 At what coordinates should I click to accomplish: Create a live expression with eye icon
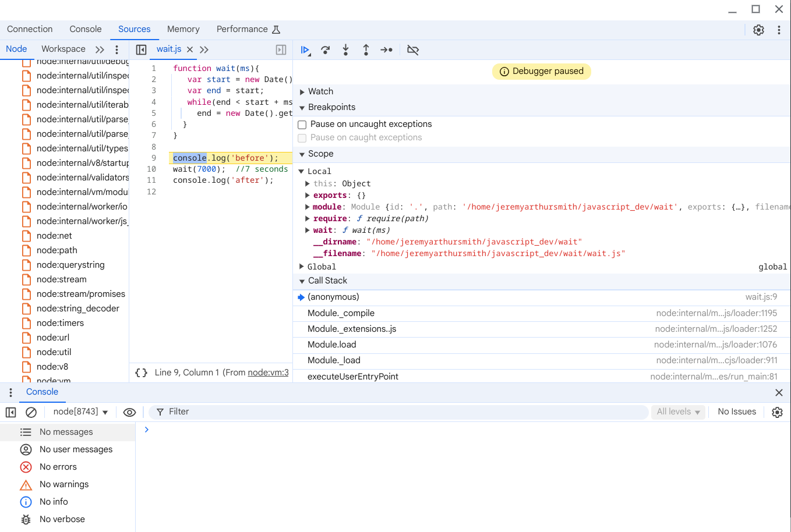(x=130, y=412)
